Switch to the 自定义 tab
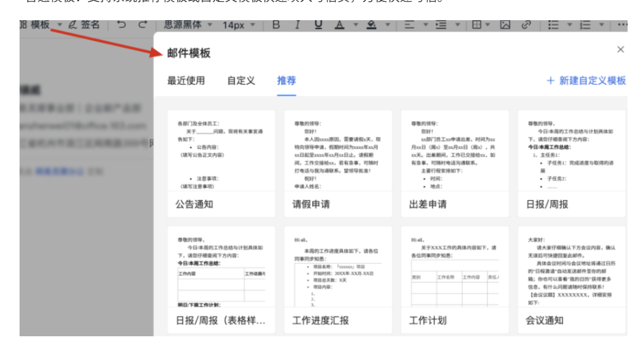Image resolution: width=644 pixels, height=347 pixels. point(241,81)
